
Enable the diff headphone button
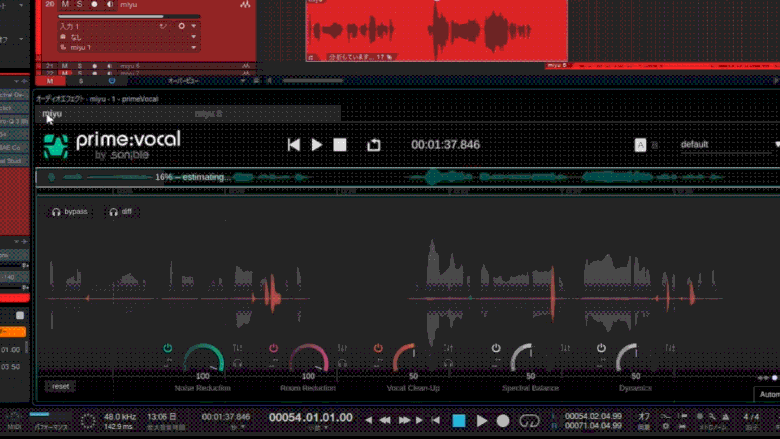coord(120,212)
